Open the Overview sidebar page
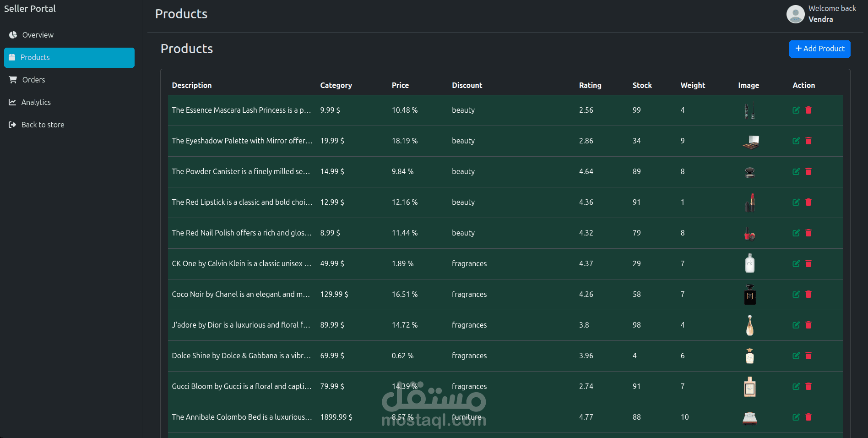Screen dimensions: 868x438 coord(38,35)
